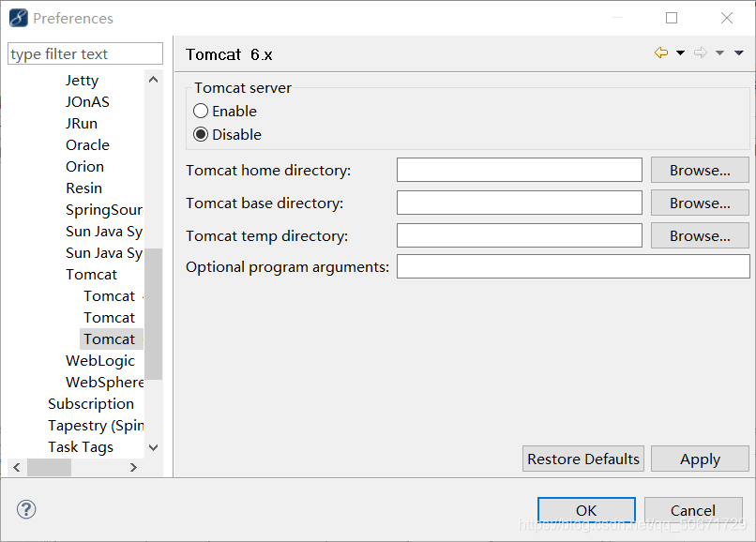Click Restore Defaults button
Image resolution: width=756 pixels, height=542 pixels.
pos(582,459)
